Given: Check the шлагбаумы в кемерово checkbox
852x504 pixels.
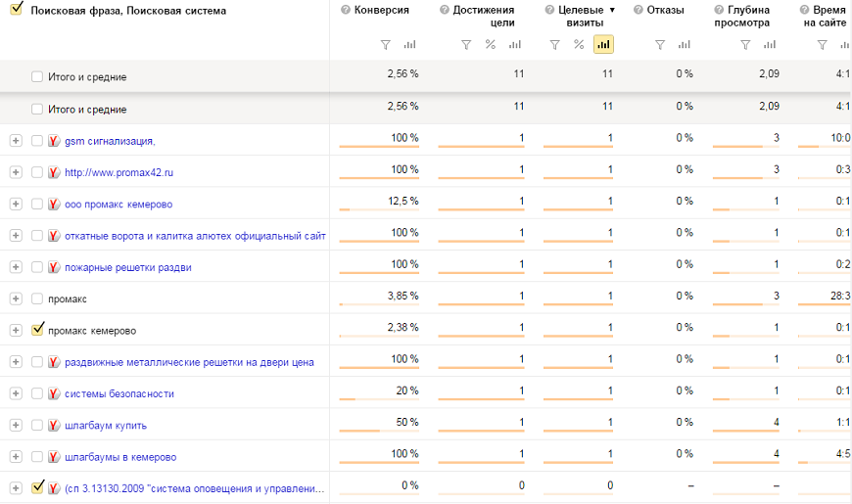Looking at the screenshot, I should coord(37,457).
